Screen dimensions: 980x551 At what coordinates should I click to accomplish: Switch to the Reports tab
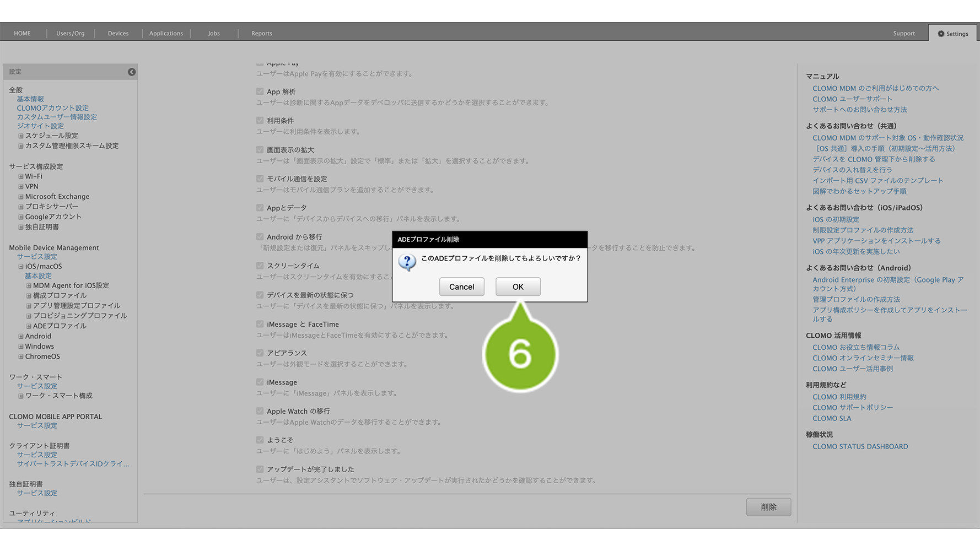(x=262, y=33)
